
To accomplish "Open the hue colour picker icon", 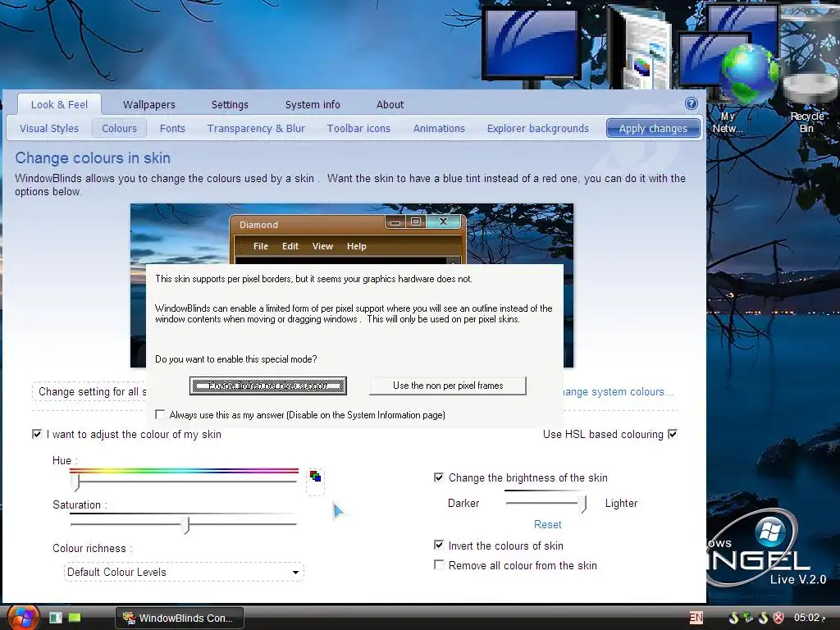I will point(316,477).
